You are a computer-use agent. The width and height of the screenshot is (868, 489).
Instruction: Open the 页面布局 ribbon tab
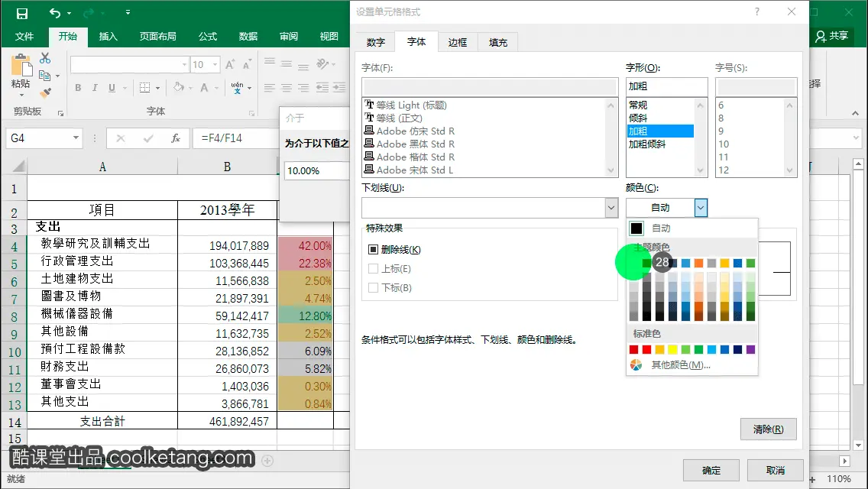point(157,36)
